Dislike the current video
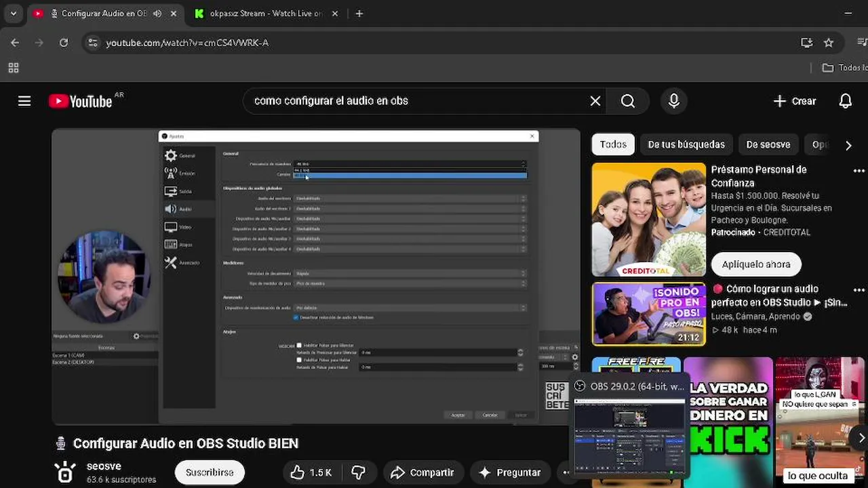 [358, 472]
